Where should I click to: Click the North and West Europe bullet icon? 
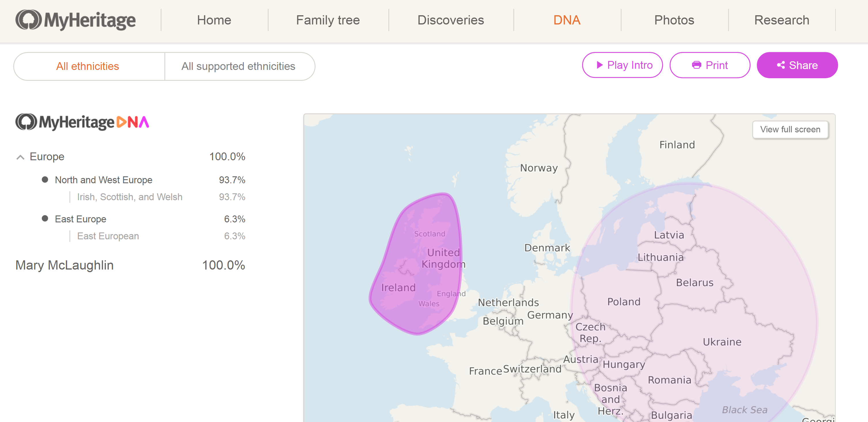(44, 180)
